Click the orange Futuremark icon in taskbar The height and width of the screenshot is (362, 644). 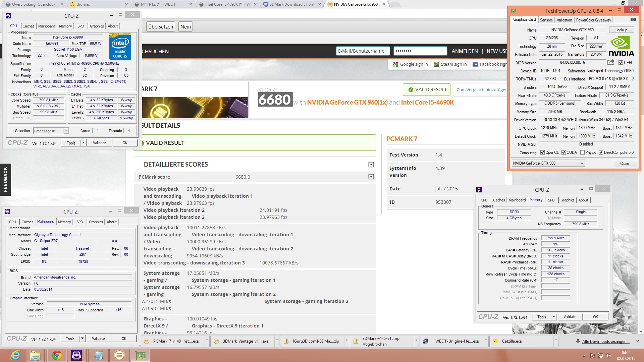119,355
